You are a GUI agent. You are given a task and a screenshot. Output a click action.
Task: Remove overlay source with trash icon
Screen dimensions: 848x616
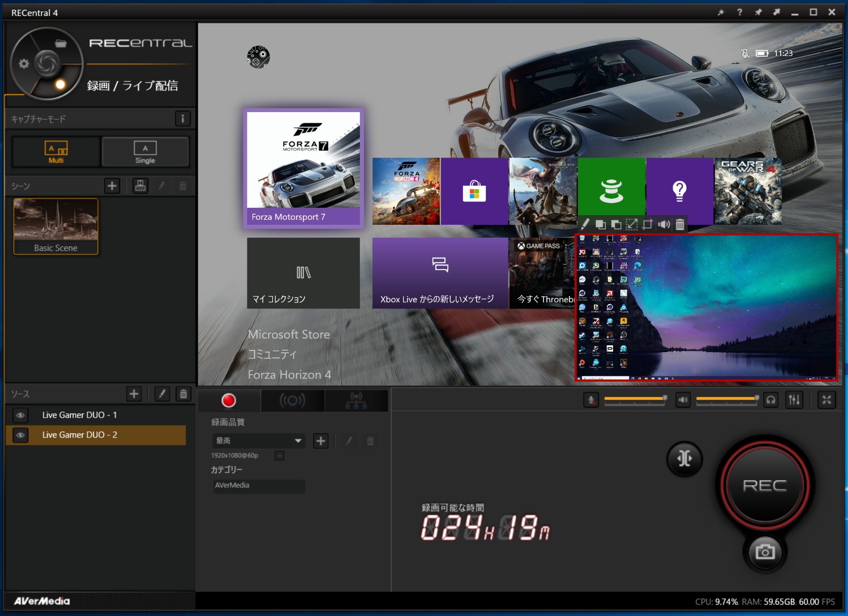[680, 224]
